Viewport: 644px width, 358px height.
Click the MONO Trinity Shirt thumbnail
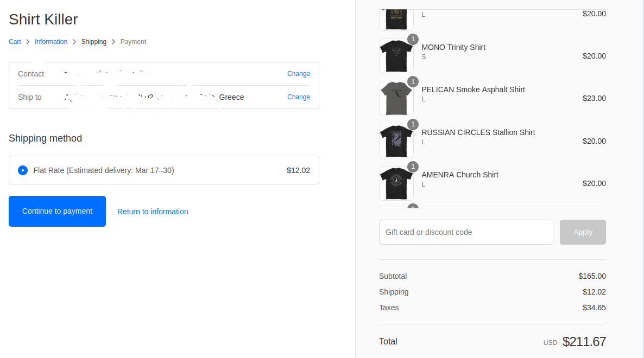396,56
